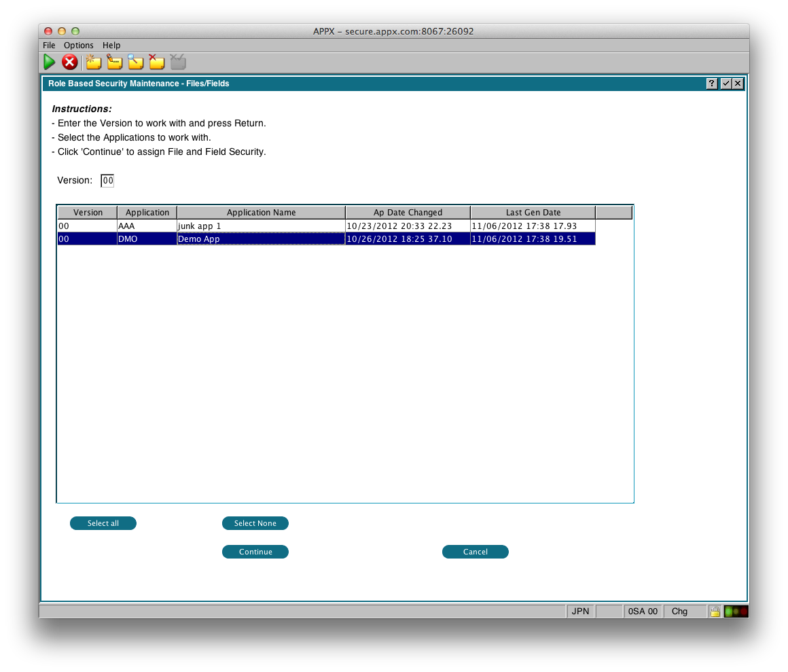Click Continue to assign security
The height and width of the screenshot is (672, 788).
coord(255,552)
